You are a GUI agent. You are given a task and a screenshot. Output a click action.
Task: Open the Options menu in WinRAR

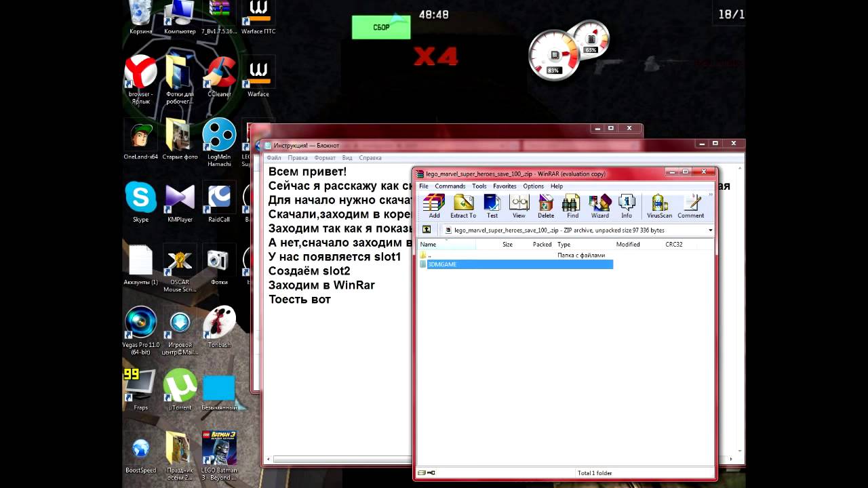(533, 186)
